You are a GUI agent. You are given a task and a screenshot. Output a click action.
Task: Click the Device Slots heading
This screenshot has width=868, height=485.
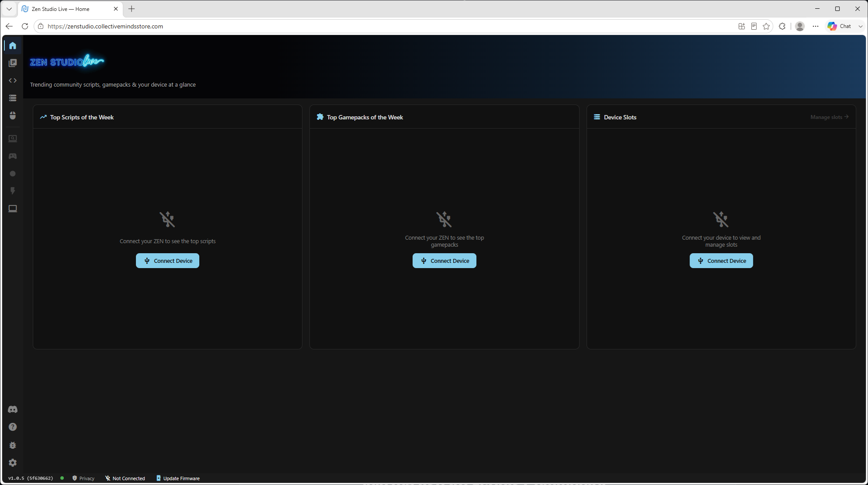(x=620, y=117)
